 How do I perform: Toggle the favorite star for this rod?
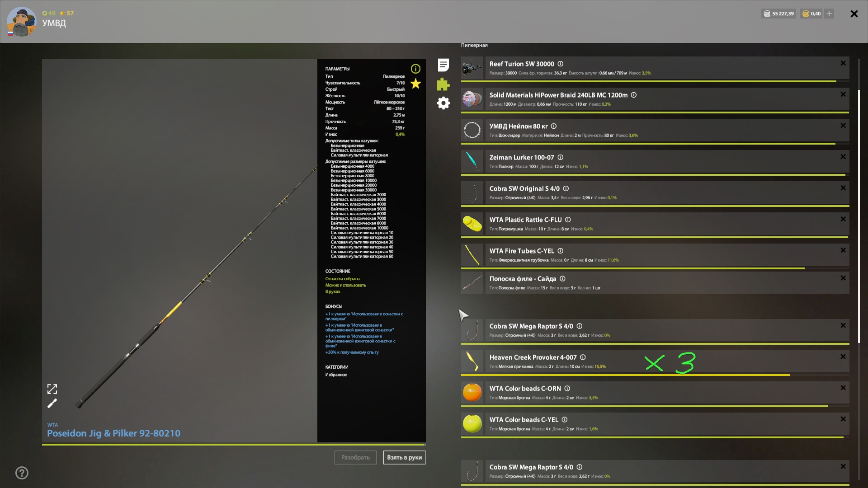point(415,84)
